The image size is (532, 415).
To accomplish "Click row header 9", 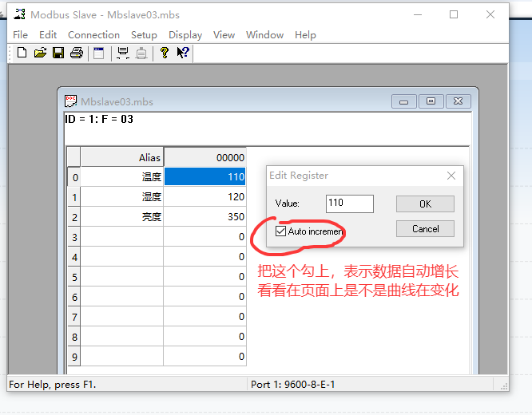I will click(x=74, y=357).
